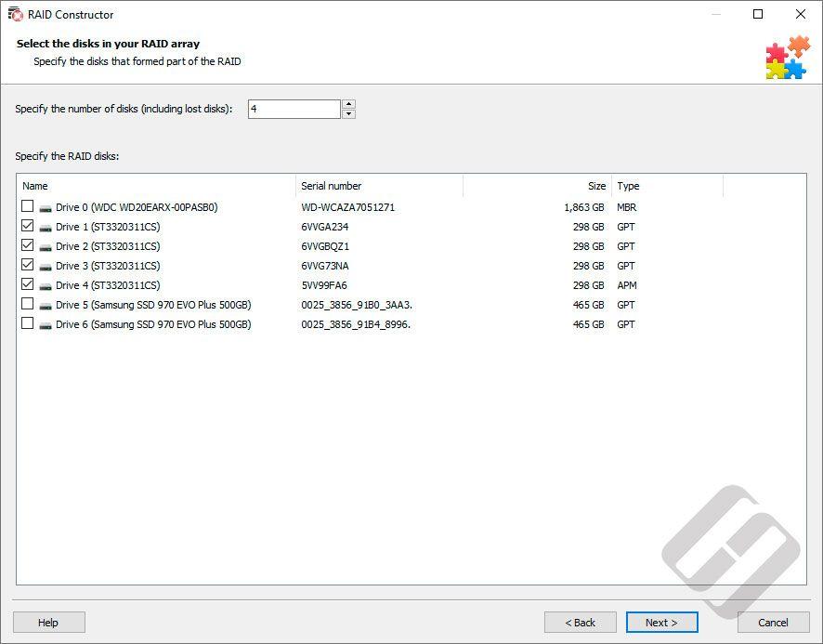The height and width of the screenshot is (644, 823).
Task: Select the Drive 1 (ST3320311CS) name
Action: tap(108, 227)
